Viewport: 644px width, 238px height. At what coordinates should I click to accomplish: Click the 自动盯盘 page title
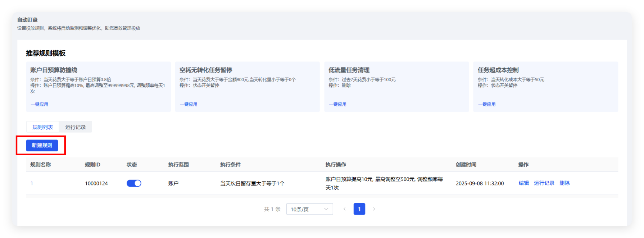(x=27, y=20)
